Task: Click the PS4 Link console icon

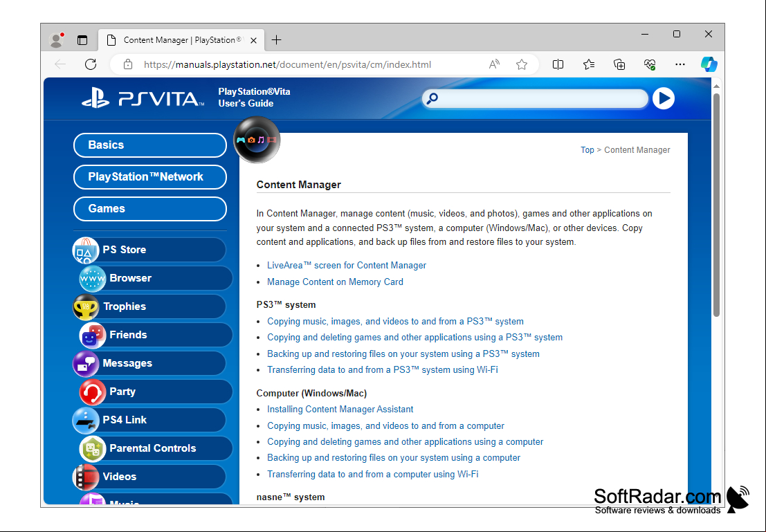Action: tap(86, 420)
